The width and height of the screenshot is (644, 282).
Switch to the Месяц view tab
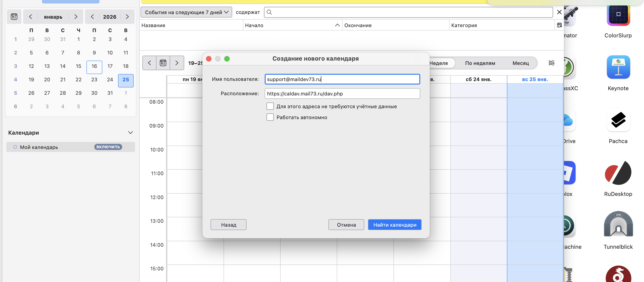click(x=521, y=63)
